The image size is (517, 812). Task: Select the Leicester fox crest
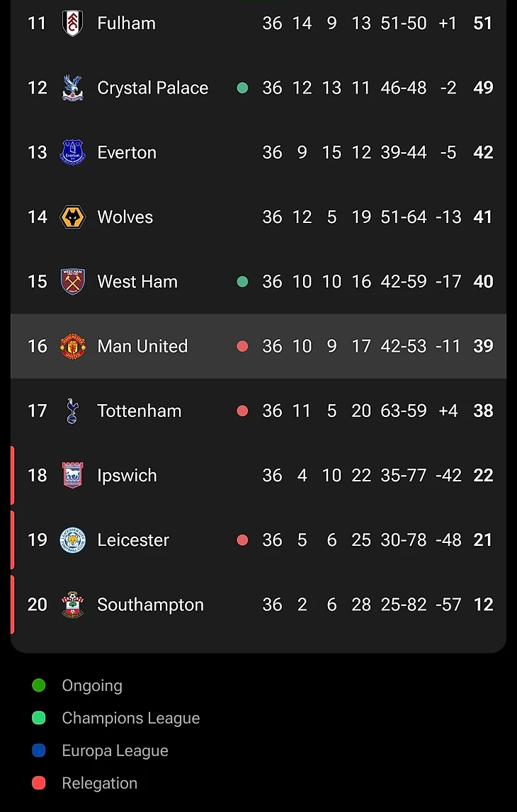pos(72,540)
